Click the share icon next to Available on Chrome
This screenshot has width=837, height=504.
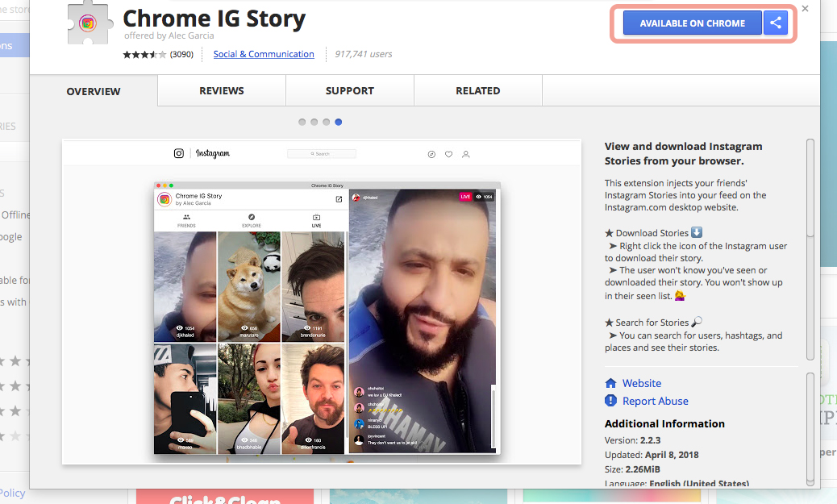pos(776,23)
